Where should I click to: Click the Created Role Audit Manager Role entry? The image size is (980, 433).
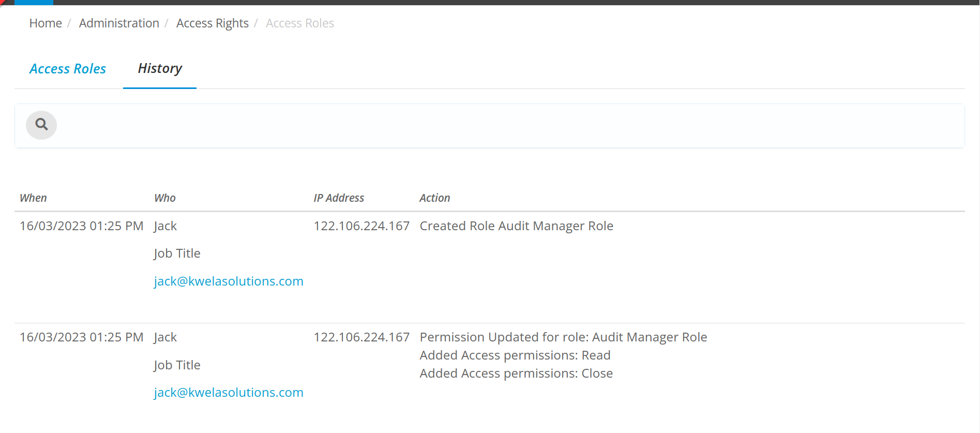click(516, 226)
